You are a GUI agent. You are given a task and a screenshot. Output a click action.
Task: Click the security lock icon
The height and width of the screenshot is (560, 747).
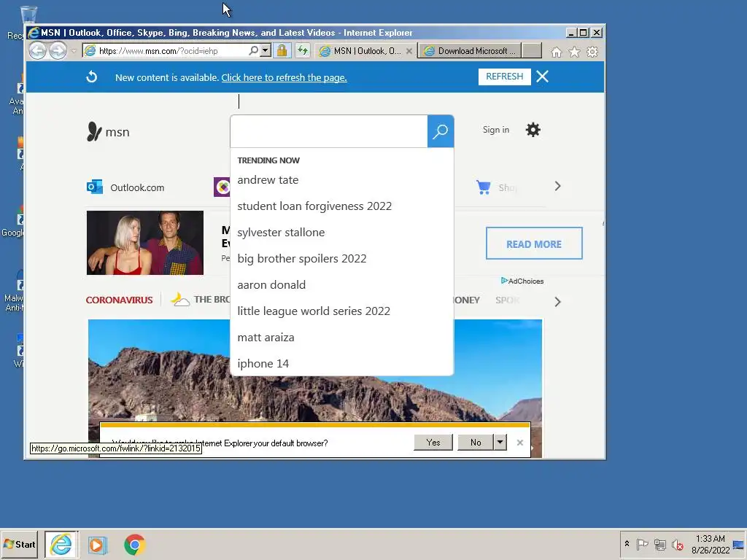tap(282, 50)
